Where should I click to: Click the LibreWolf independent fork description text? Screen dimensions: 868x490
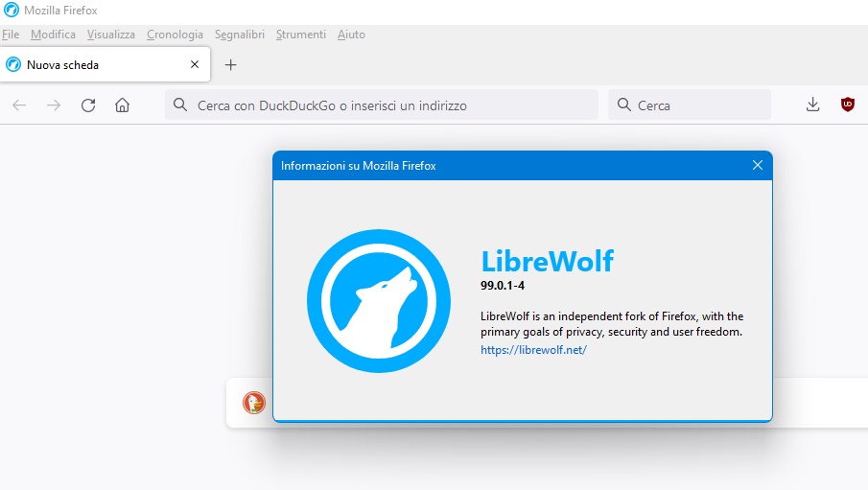[x=612, y=324]
